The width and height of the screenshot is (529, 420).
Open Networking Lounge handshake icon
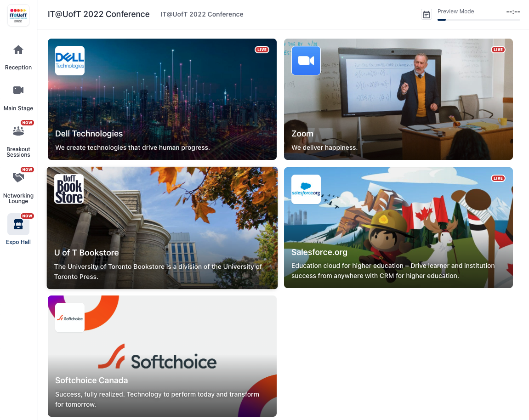[18, 177]
